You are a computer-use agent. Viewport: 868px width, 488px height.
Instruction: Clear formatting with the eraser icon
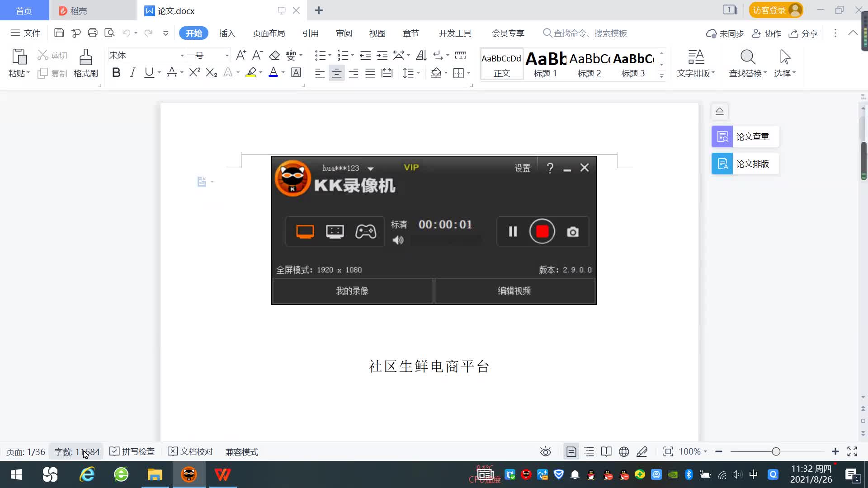click(x=274, y=55)
